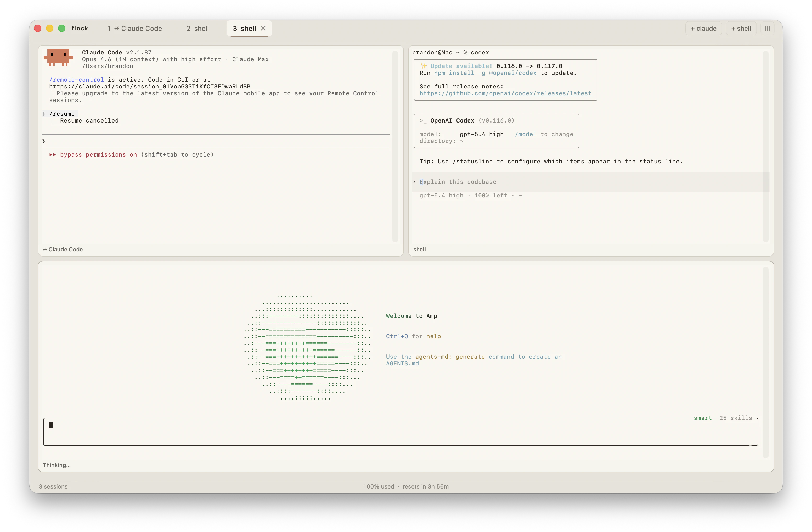The image size is (812, 532).
Task: Click the Codex prompt icon next to OpenAI Codex
Action: [423, 120]
